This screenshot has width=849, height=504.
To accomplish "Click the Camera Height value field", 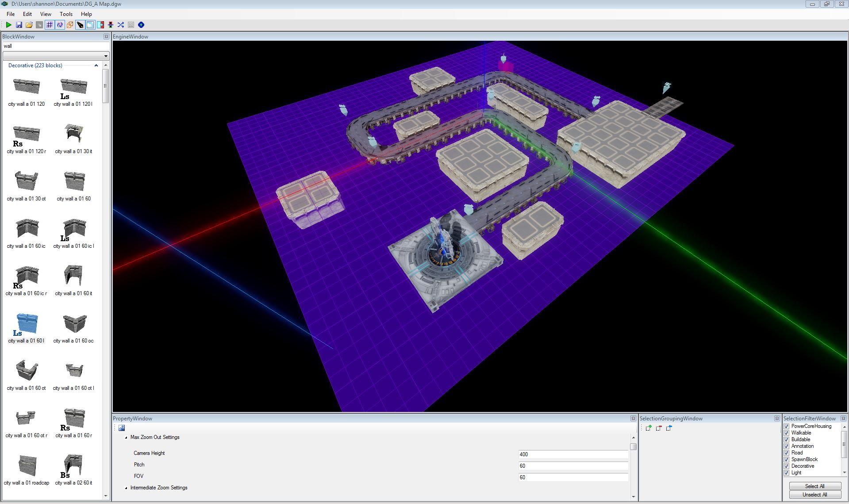I will coord(573,454).
